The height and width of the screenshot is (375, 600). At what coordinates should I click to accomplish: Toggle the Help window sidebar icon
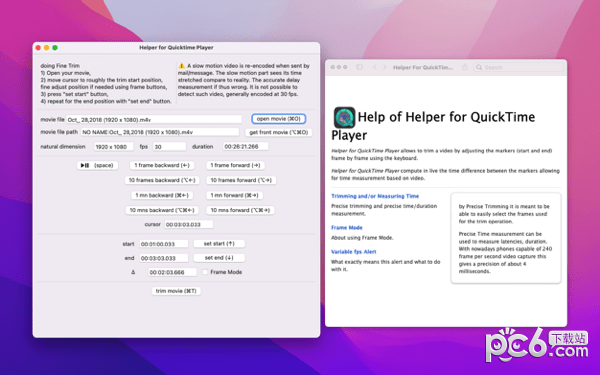[359, 67]
